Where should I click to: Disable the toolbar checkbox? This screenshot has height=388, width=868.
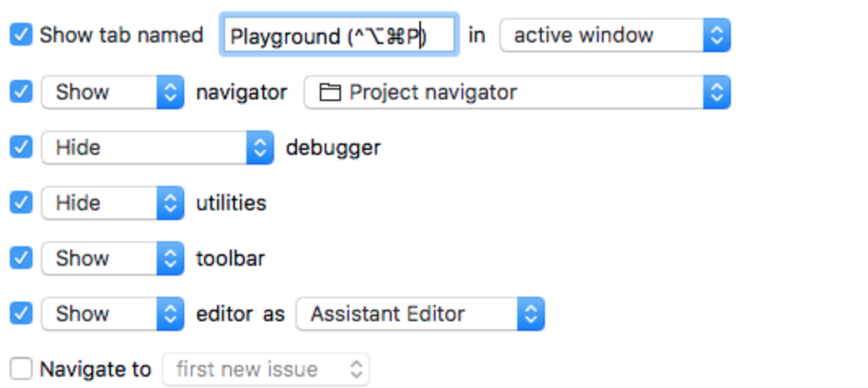coord(21,258)
